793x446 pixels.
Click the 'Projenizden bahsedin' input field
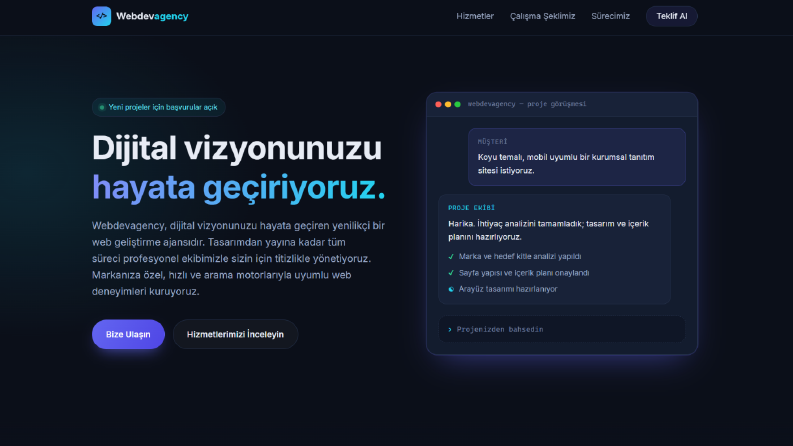[561, 329]
